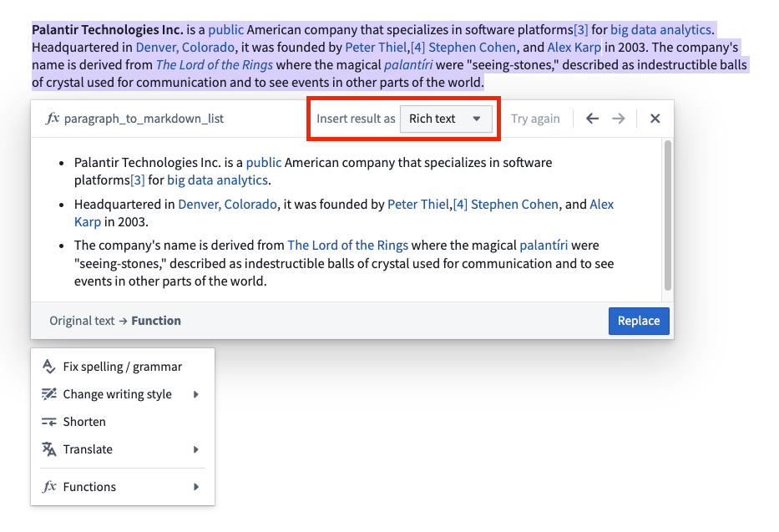Close the function result panel
779x532 pixels.
[655, 119]
